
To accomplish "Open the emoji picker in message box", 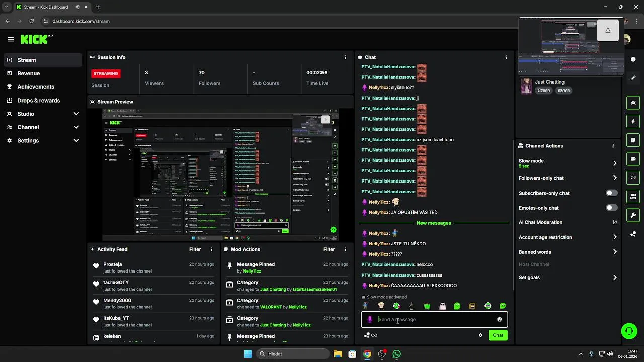I will coord(499,319).
